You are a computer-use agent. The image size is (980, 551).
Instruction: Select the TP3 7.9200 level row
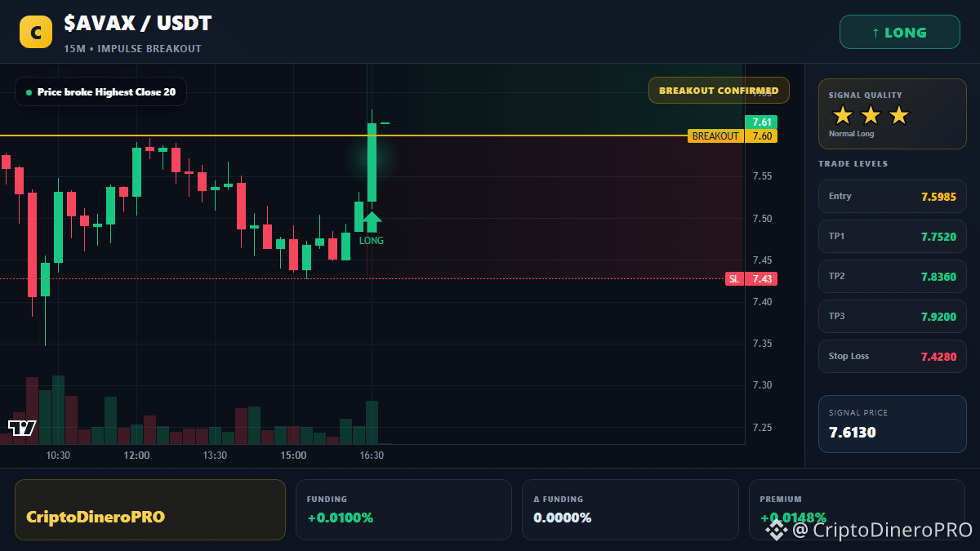(x=892, y=316)
